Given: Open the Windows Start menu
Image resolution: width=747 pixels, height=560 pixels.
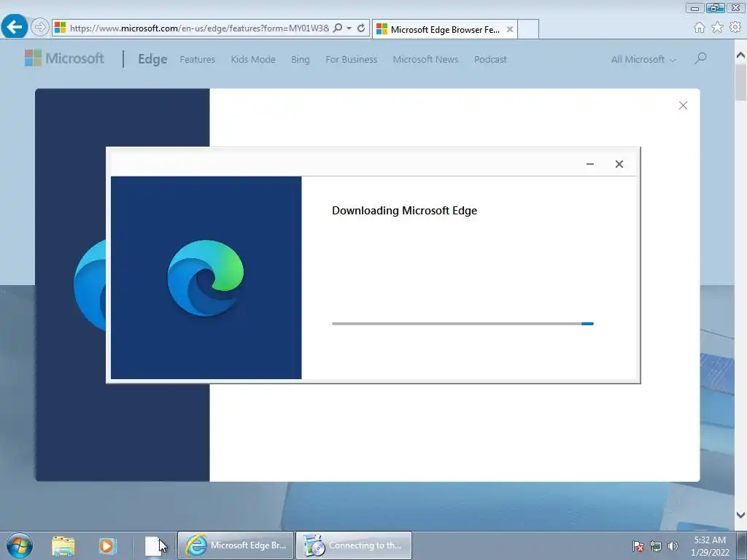Looking at the screenshot, I should pyautogui.click(x=20, y=545).
